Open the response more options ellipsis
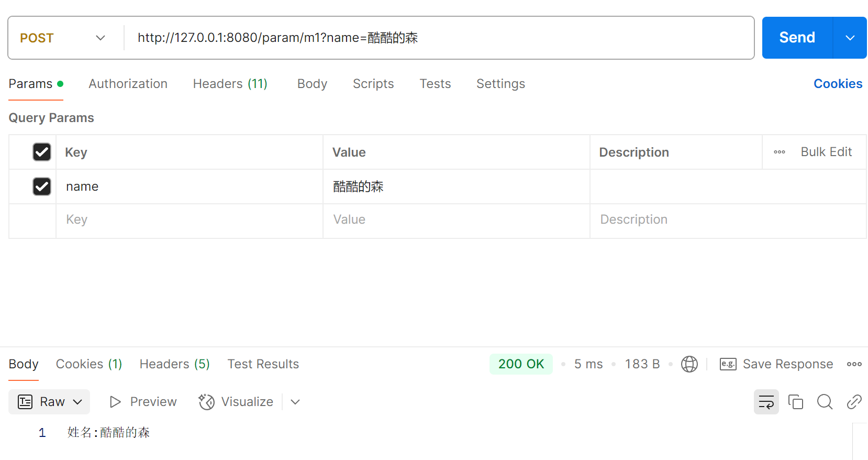Viewport: 868px width, 460px height. tap(854, 364)
